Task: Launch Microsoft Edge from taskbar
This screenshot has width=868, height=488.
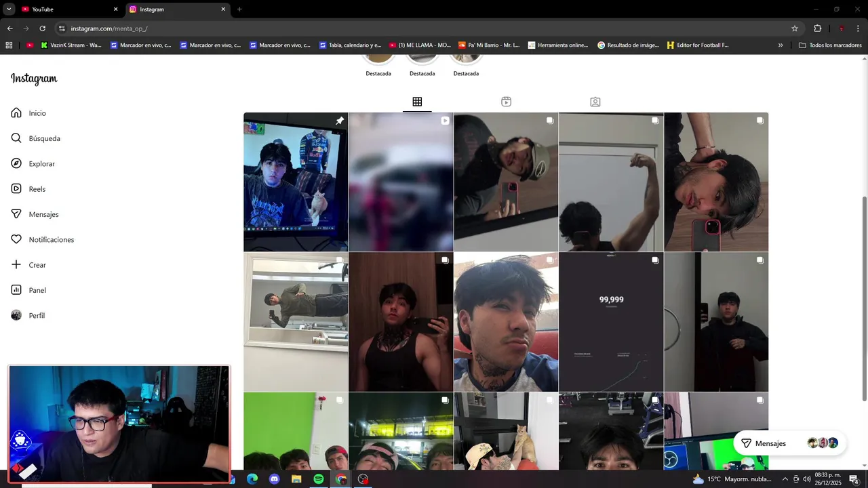Action: click(x=252, y=479)
